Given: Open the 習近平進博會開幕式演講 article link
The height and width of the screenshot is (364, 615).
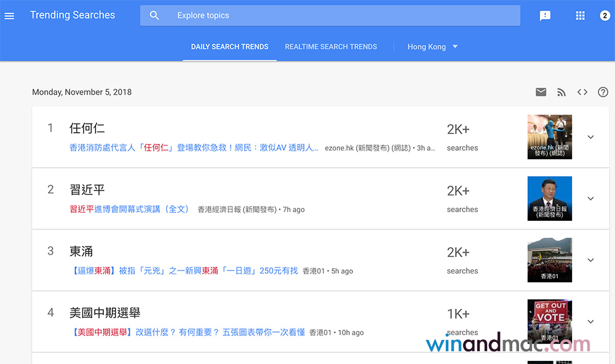Looking at the screenshot, I should pyautogui.click(x=129, y=210).
